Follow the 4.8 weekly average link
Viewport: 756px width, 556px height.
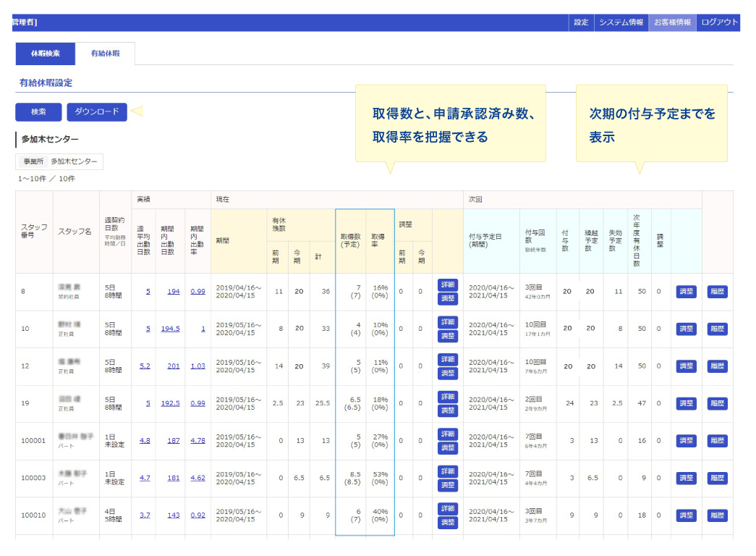pos(145,441)
